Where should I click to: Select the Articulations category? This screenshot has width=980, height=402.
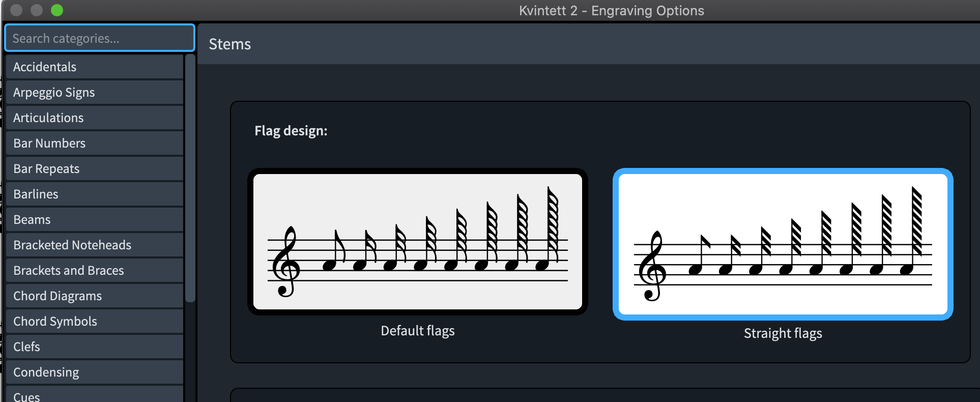[x=95, y=118]
